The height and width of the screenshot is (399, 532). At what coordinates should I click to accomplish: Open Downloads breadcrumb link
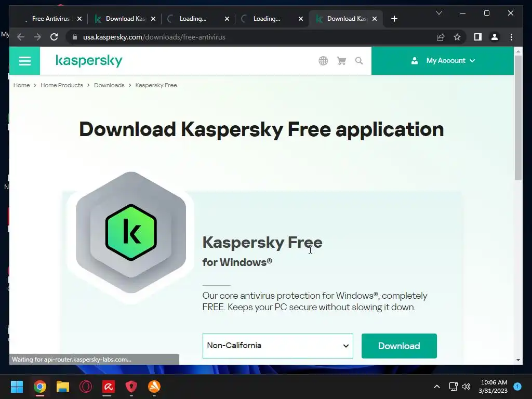coord(109,85)
